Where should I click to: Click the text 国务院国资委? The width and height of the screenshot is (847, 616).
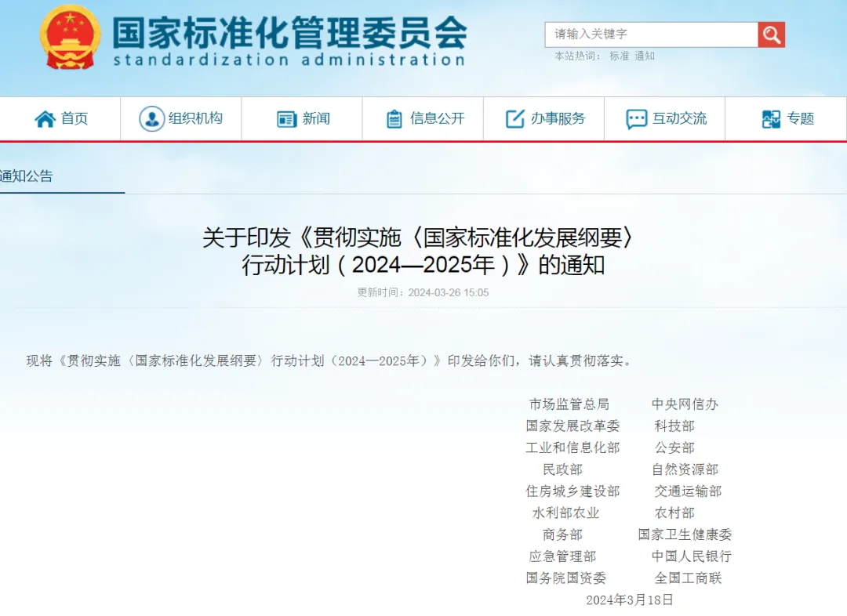click(566, 578)
